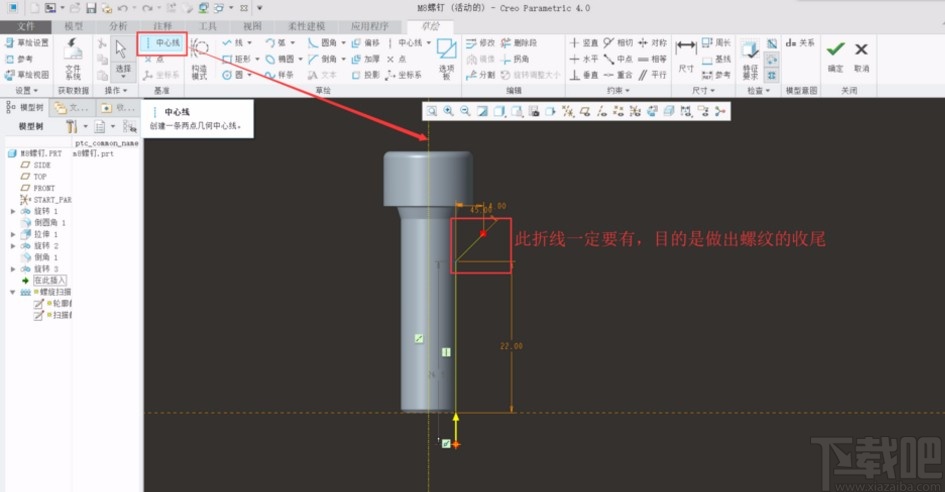
Task: Switch to the 模型 ribbon tab
Action: [74, 26]
